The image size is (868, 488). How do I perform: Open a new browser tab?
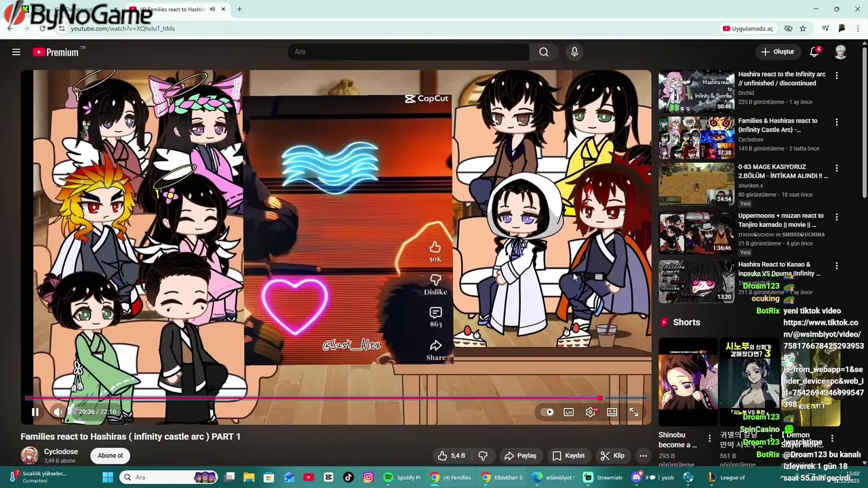coord(239,9)
